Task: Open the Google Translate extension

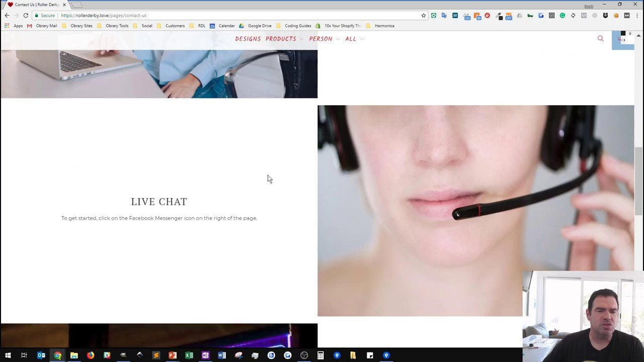Action: [x=443, y=16]
